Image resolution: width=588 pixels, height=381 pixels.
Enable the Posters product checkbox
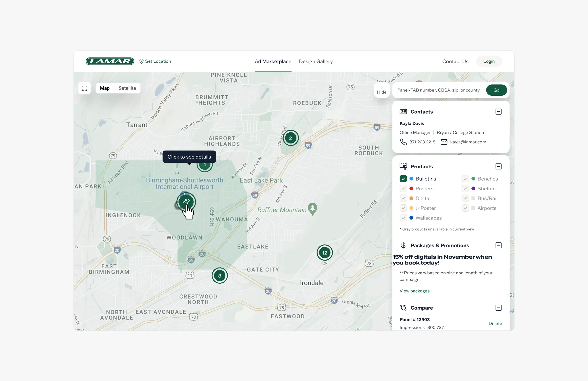tap(403, 188)
